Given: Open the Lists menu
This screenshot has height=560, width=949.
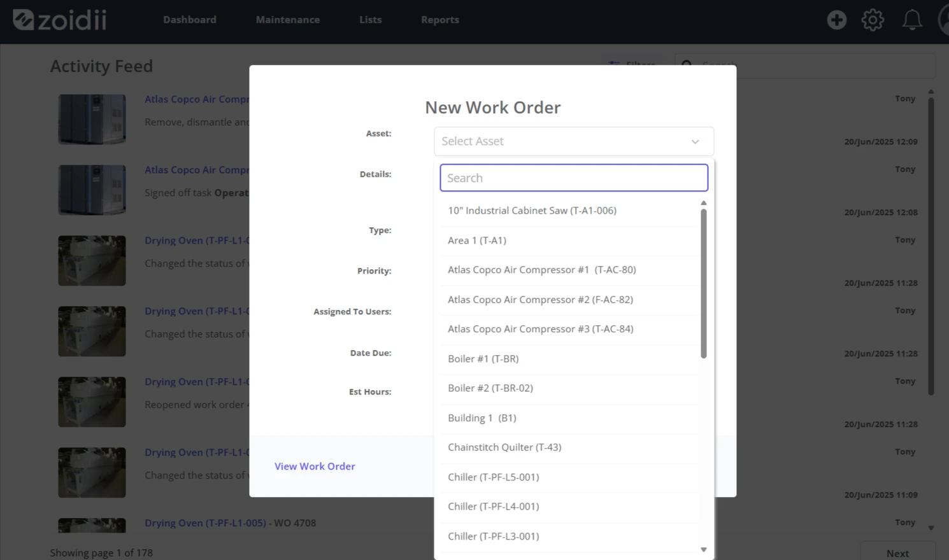Looking at the screenshot, I should [371, 20].
